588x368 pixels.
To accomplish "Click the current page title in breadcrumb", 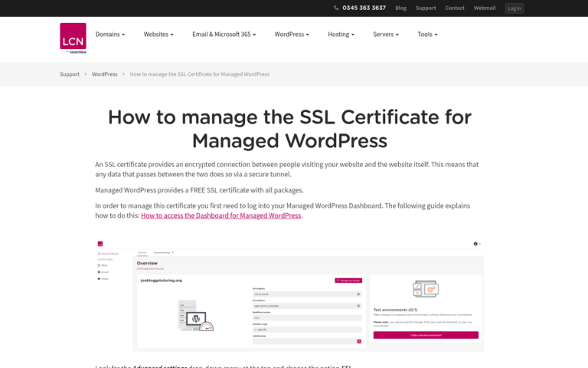I will [200, 74].
